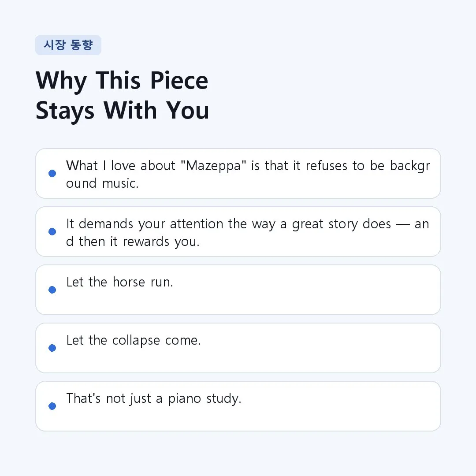Click the blue bullet beside 'It demands your attention'
The image size is (476, 476).
click(52, 232)
